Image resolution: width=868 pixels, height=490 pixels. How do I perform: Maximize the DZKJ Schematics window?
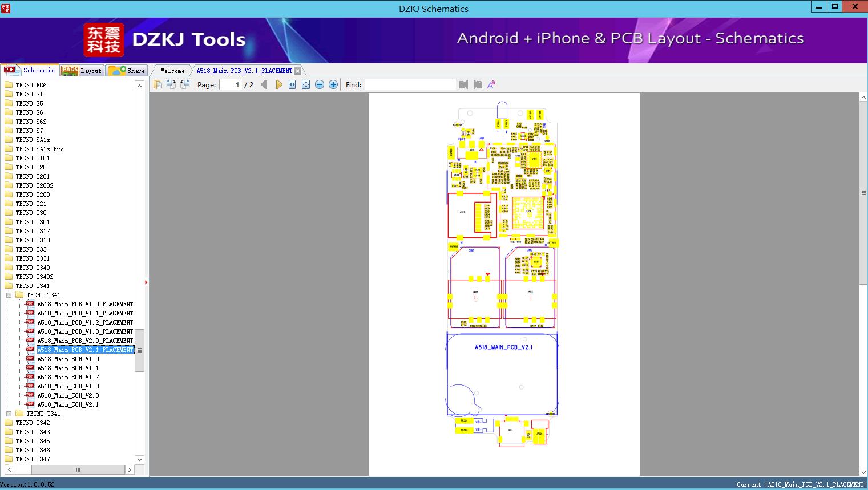coord(835,7)
